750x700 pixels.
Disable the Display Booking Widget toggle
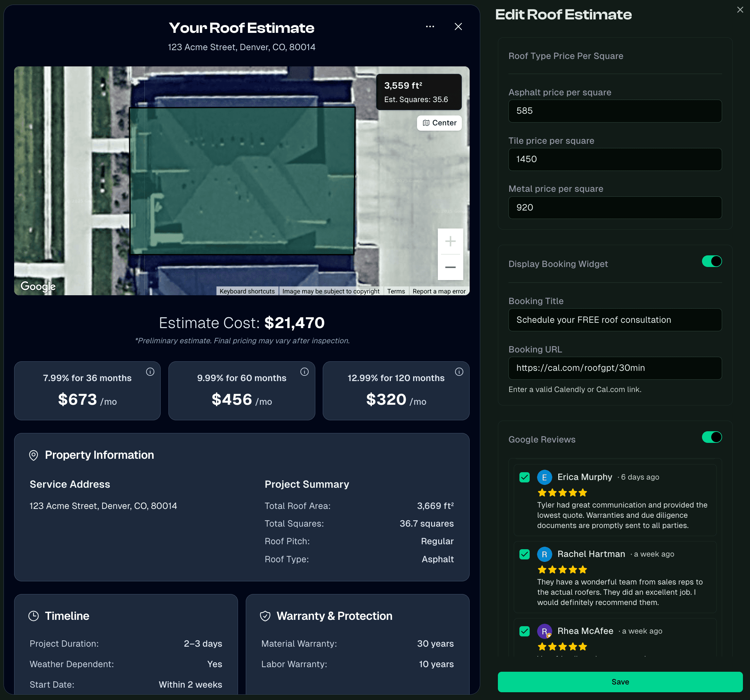point(712,261)
